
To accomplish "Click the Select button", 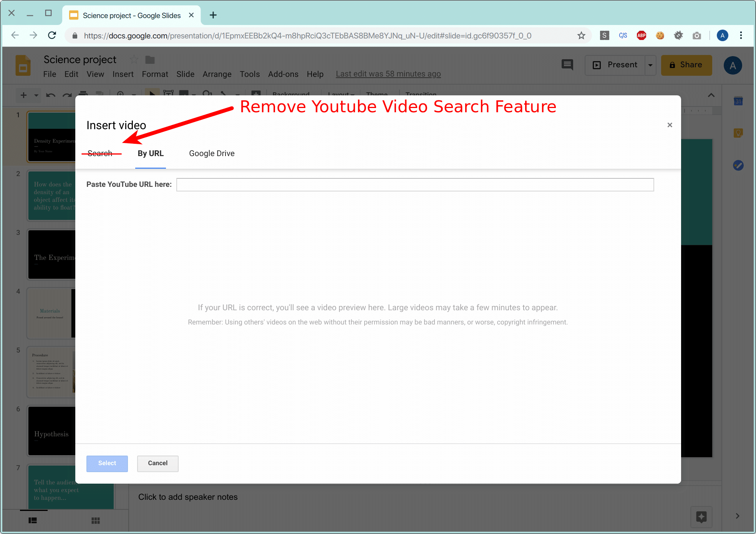I will click(107, 463).
